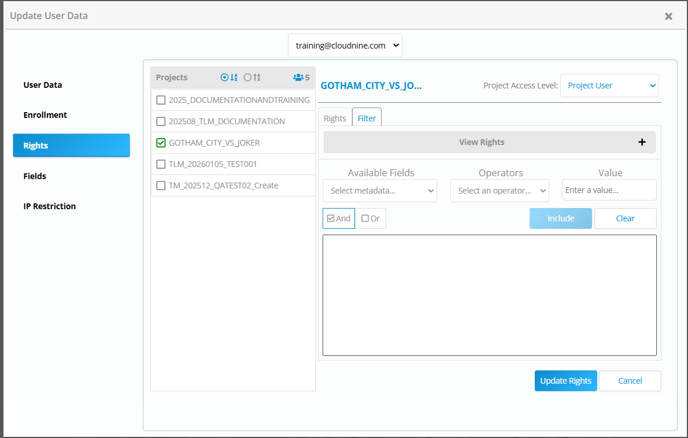
Task: Switch to the Rights sub-tab
Action: (335, 118)
